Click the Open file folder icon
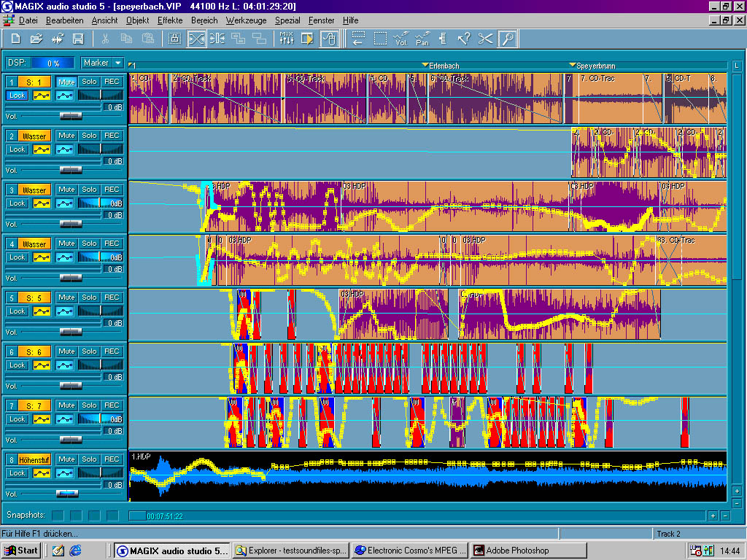The image size is (747, 560). tap(36, 39)
